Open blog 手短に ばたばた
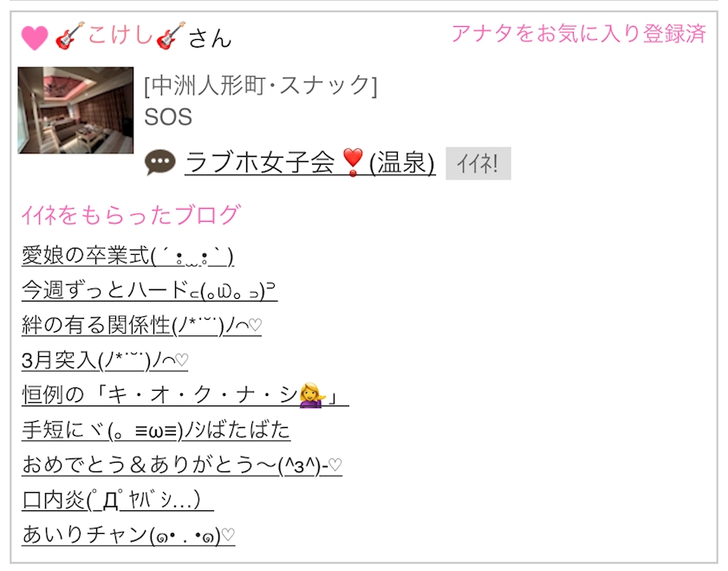This screenshot has width=728, height=571. point(156,430)
